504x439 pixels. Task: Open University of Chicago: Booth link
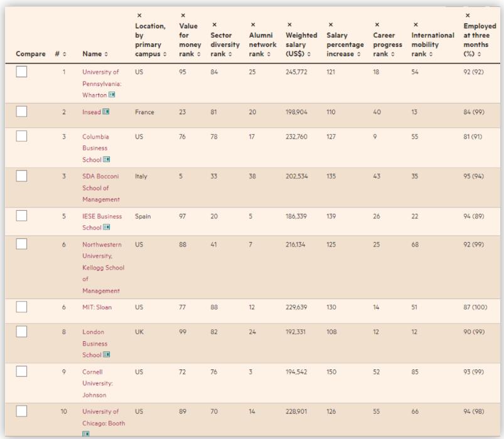pyautogui.click(x=104, y=417)
